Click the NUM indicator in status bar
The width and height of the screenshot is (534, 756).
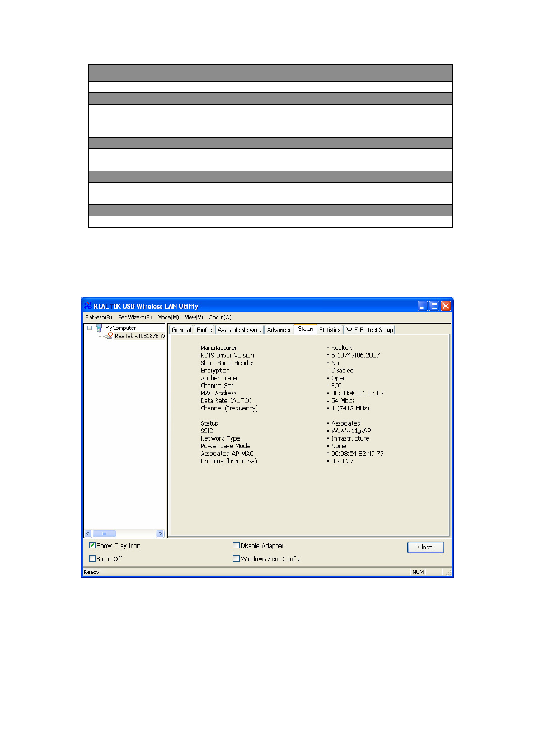coord(418,572)
